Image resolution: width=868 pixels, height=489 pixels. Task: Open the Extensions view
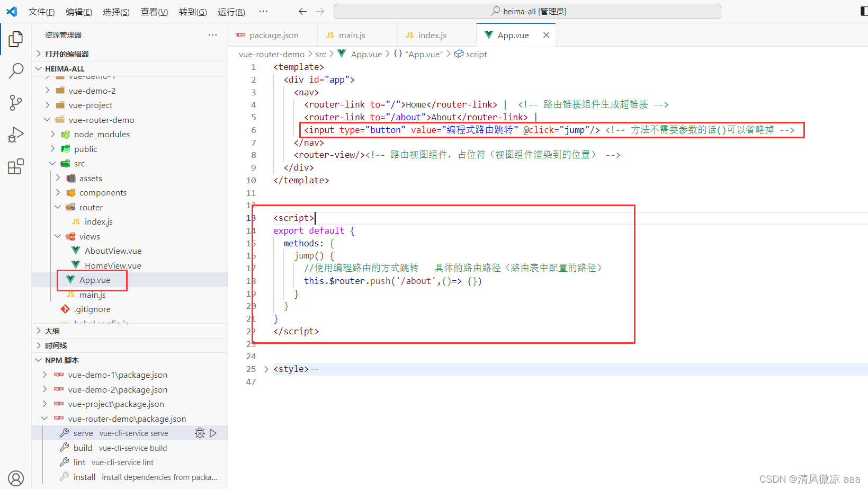16,166
